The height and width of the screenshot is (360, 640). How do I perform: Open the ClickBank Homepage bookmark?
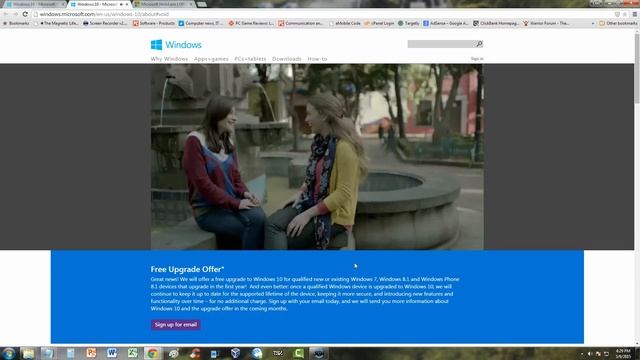pyautogui.click(x=496, y=23)
